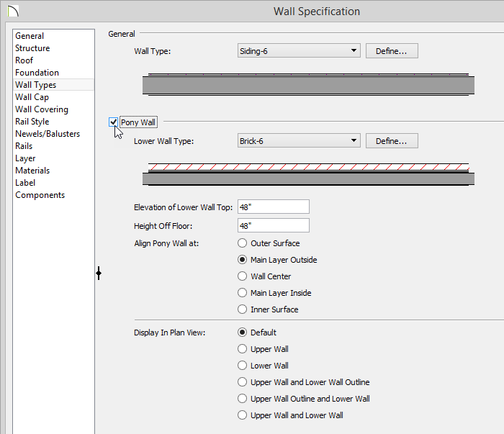This screenshot has height=434, width=504.
Task: Click Define button for Wall Type
Action: point(392,51)
